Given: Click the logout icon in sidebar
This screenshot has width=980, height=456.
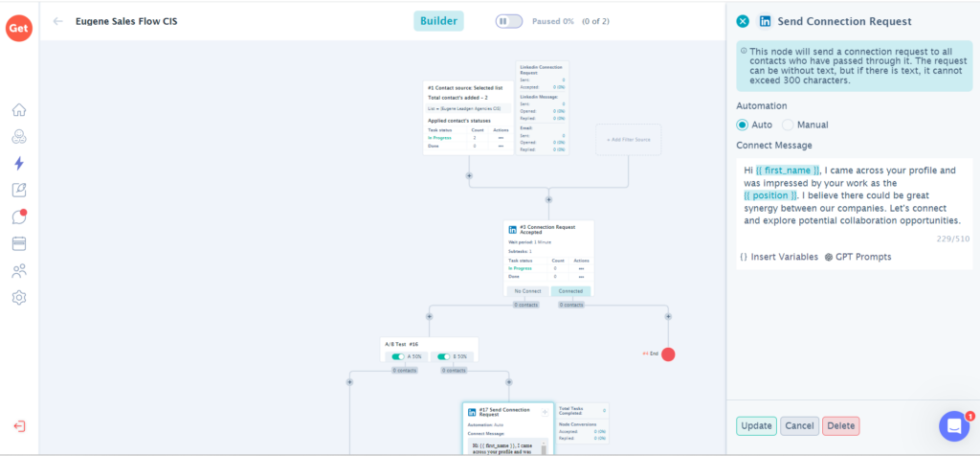Looking at the screenshot, I should [19, 426].
